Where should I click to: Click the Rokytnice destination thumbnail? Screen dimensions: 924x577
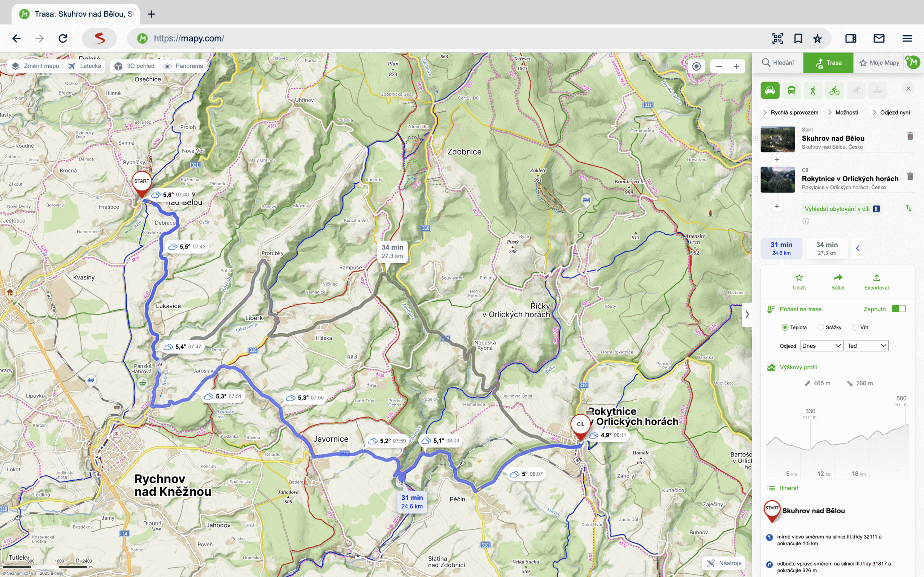click(x=777, y=179)
